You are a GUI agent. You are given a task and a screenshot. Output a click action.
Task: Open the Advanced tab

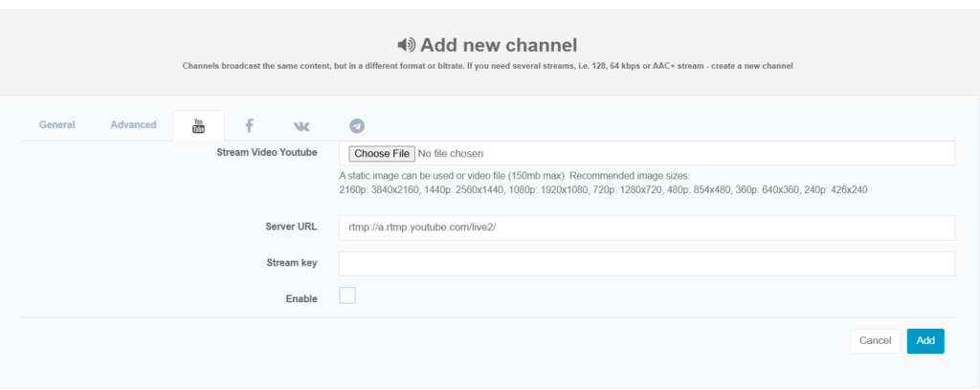point(133,125)
